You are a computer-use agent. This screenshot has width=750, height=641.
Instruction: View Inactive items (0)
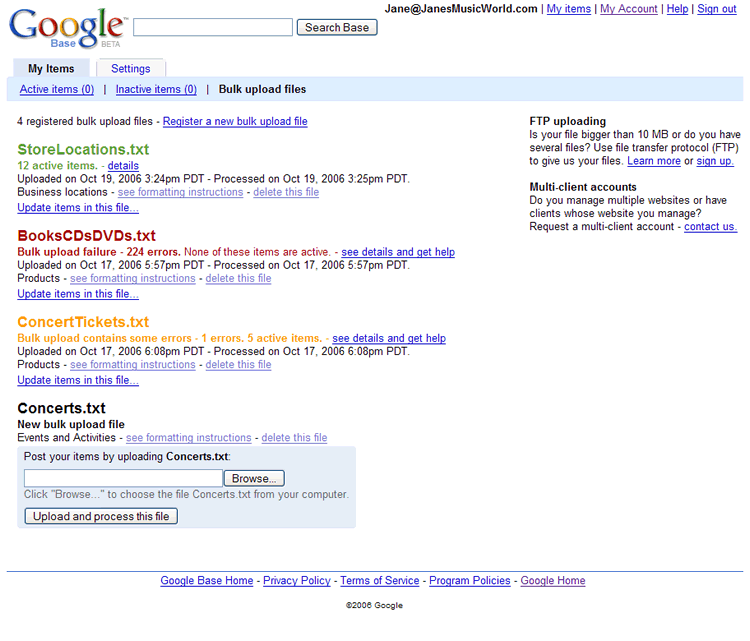156,89
